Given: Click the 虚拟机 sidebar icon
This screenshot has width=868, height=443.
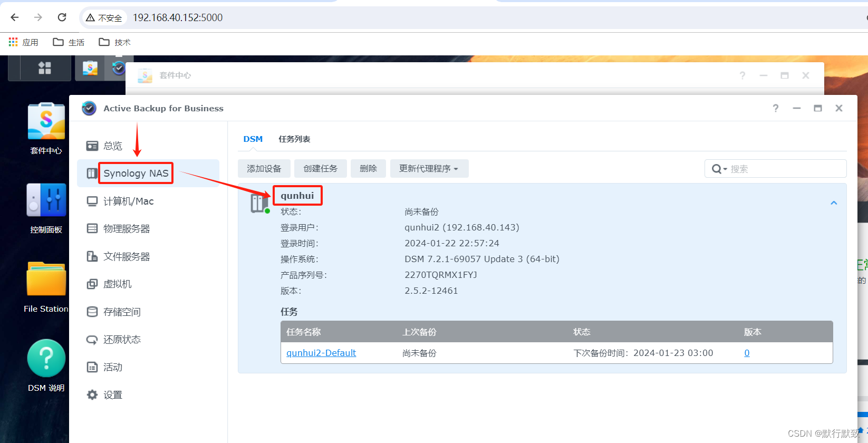Looking at the screenshot, I should [92, 284].
